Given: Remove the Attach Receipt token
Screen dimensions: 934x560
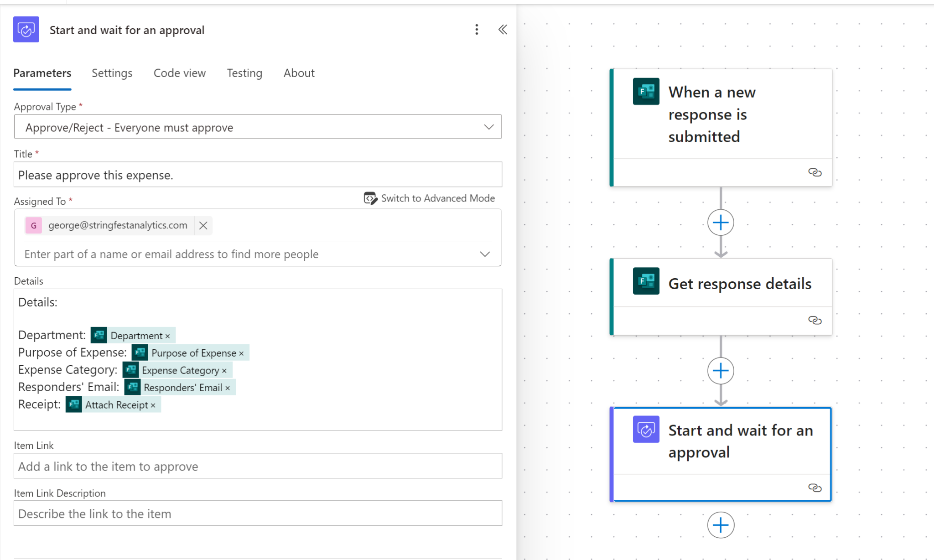Looking at the screenshot, I should tap(153, 405).
